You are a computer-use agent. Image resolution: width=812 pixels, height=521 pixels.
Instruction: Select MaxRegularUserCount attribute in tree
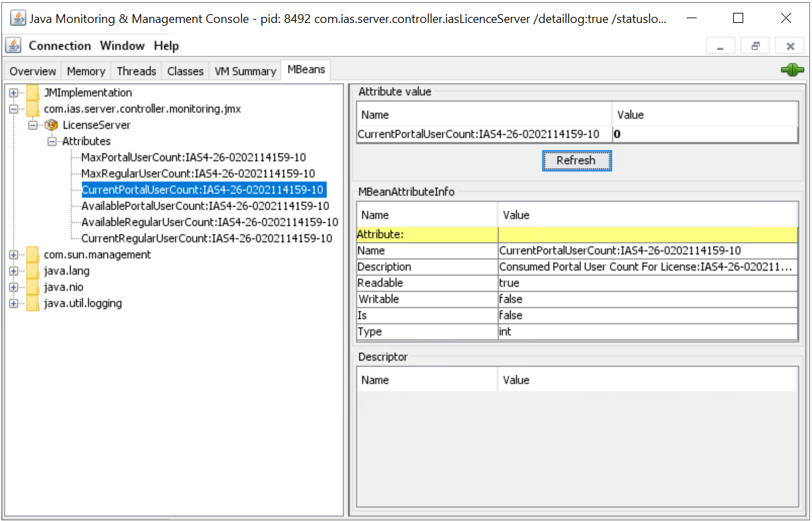click(198, 173)
